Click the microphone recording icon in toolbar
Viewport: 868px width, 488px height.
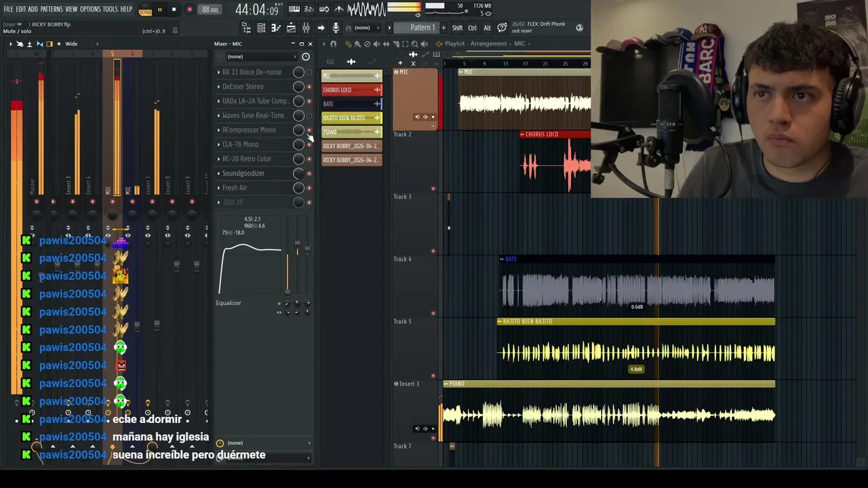pos(336,28)
